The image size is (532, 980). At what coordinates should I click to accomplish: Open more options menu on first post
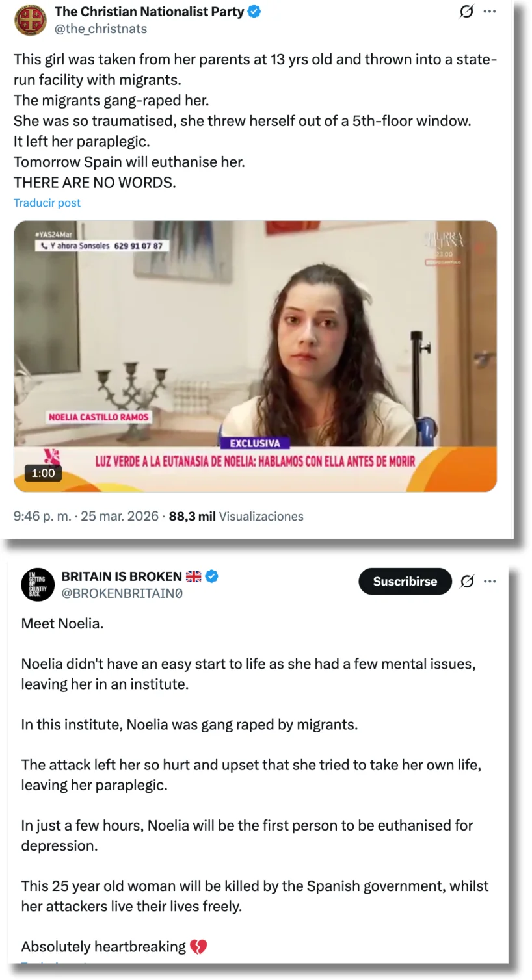[490, 12]
